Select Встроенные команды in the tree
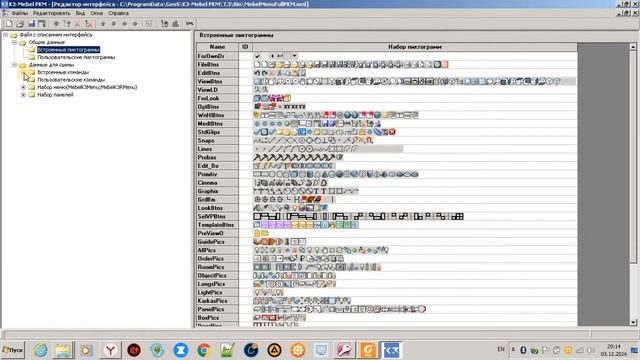640x360 pixels. click(x=63, y=72)
